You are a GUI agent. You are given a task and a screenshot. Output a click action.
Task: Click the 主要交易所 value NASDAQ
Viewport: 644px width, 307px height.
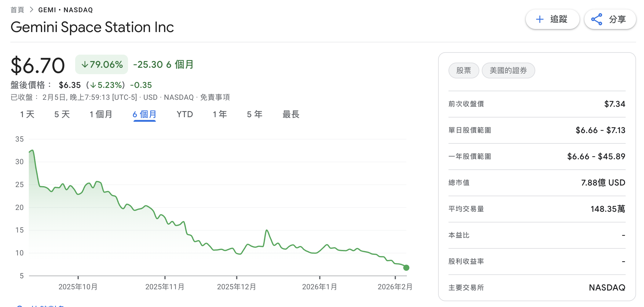click(x=607, y=288)
